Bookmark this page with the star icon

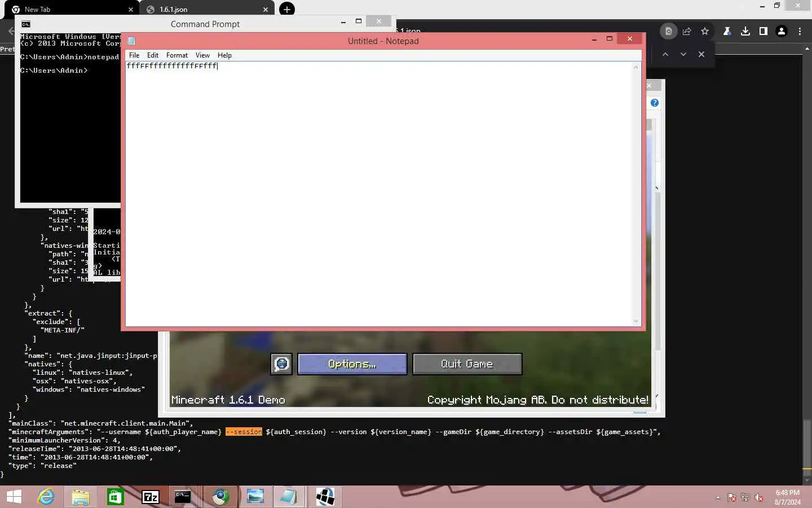pos(705,32)
